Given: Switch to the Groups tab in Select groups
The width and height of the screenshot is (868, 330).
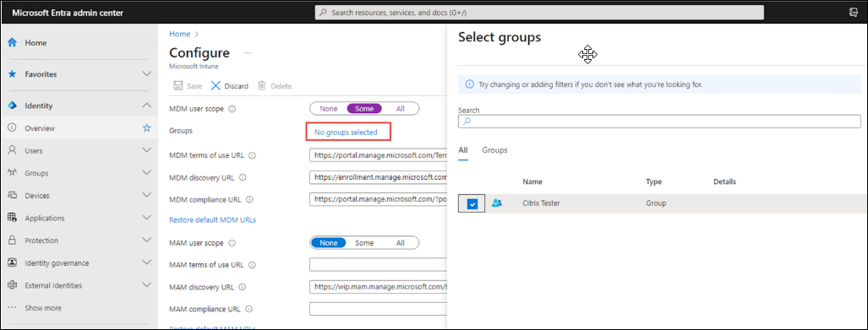Looking at the screenshot, I should tap(494, 150).
